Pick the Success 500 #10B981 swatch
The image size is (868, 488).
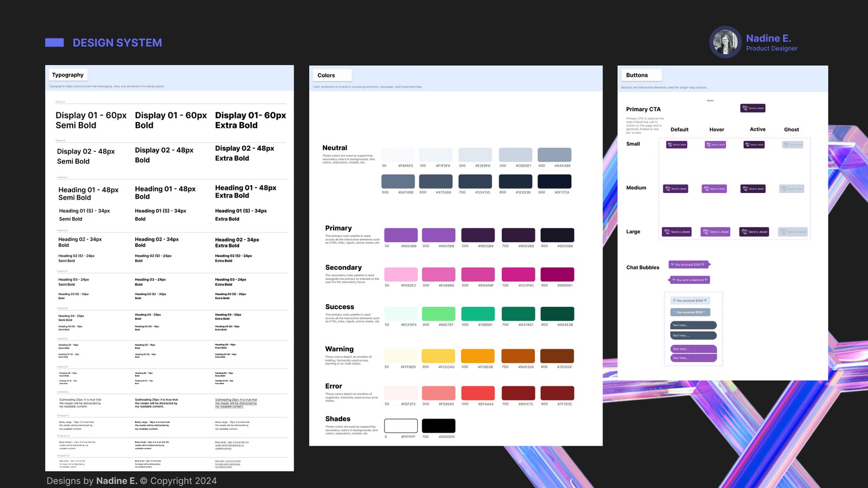click(x=478, y=313)
